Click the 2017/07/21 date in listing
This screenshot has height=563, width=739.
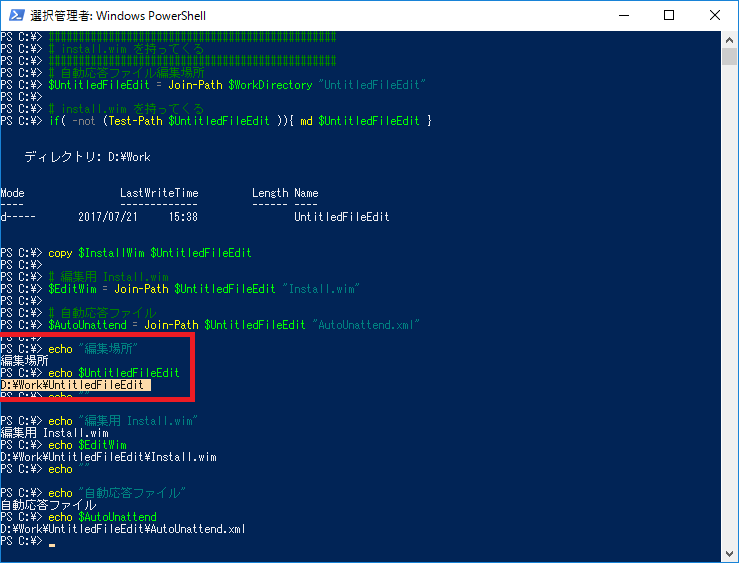pyautogui.click(x=107, y=217)
